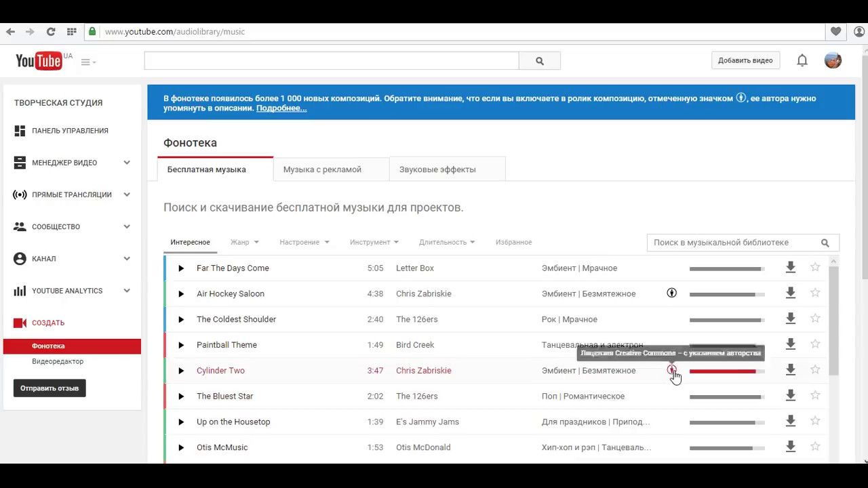The image size is (868, 488).
Task: Open the Инструмент filter dropdown
Action: pyautogui.click(x=374, y=243)
